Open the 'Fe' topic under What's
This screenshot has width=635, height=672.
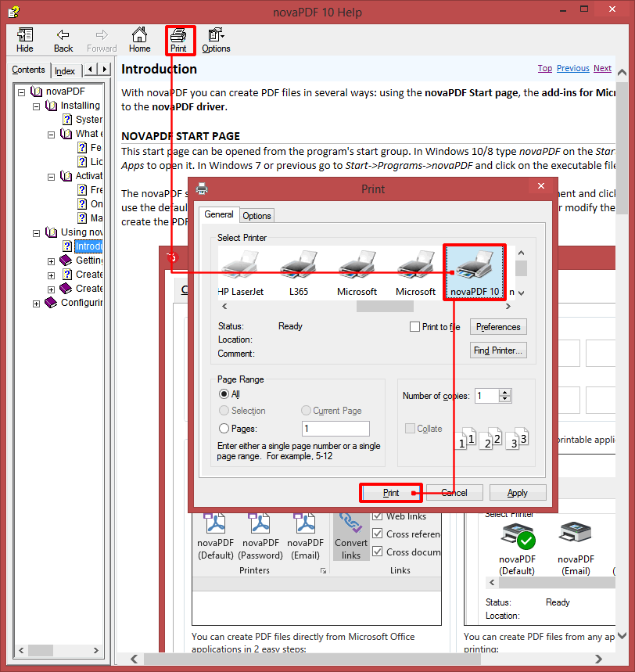coord(89,147)
